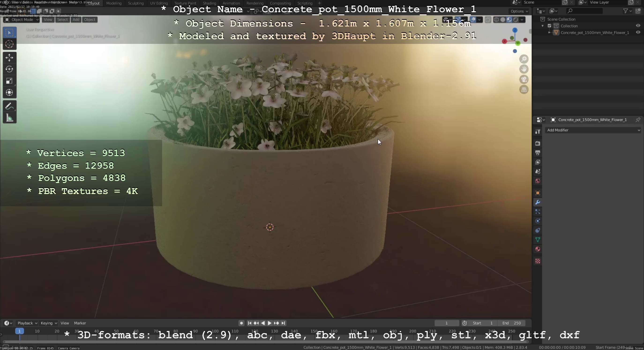This screenshot has height=350, width=644.
Task: Toggle X-ray mode in viewport header
Action: (x=488, y=20)
